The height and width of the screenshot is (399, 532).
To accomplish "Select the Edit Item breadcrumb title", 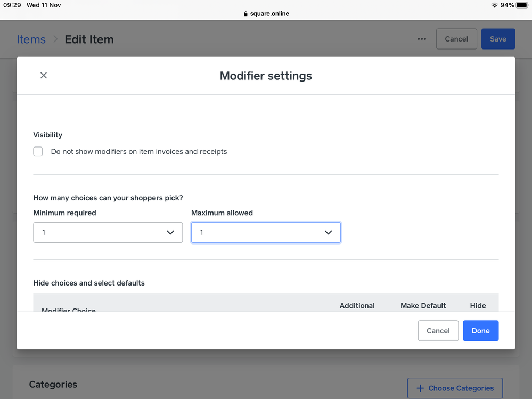I will coord(89,39).
